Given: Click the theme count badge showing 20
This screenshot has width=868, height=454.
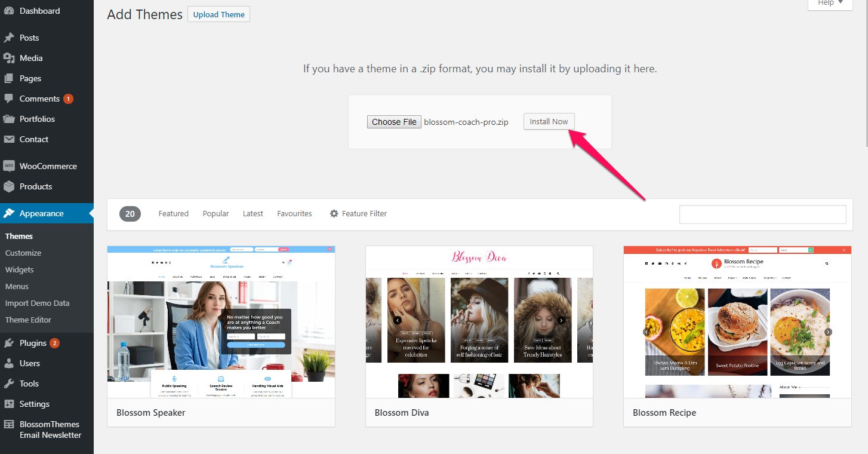Looking at the screenshot, I should (x=130, y=213).
